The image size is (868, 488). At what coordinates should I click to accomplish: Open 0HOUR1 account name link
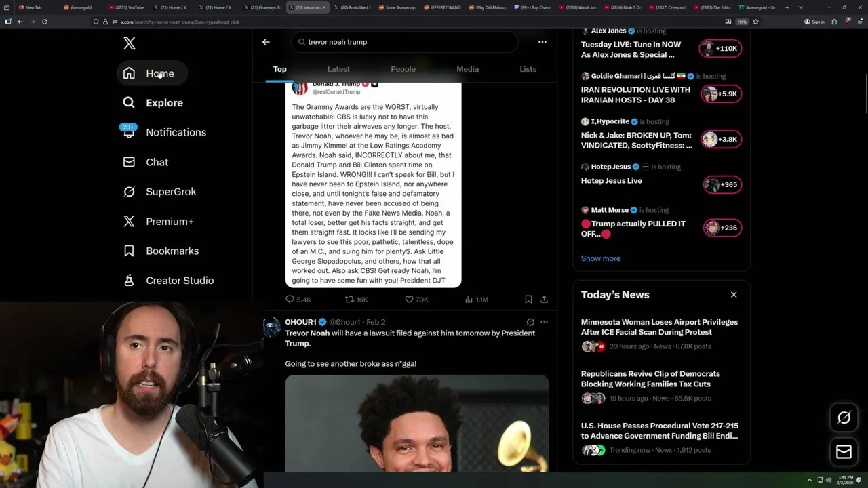[300, 322]
